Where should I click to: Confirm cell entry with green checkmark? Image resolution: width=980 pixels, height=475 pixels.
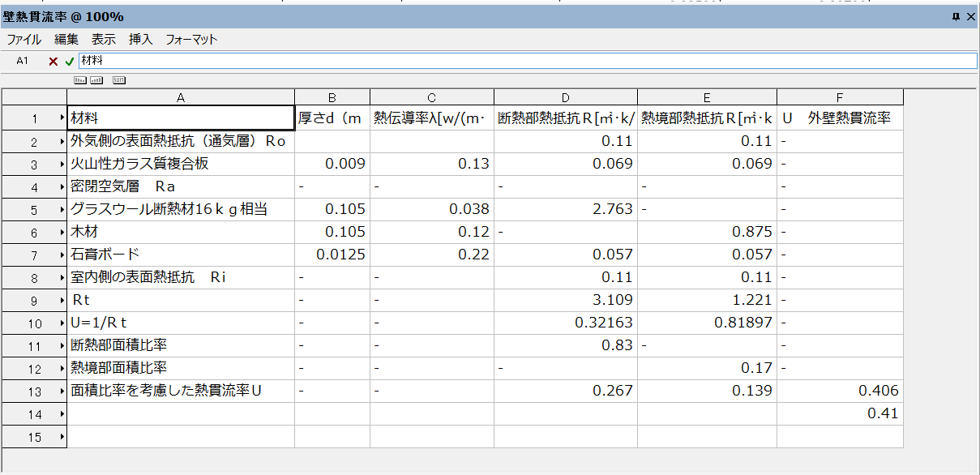tap(70, 61)
